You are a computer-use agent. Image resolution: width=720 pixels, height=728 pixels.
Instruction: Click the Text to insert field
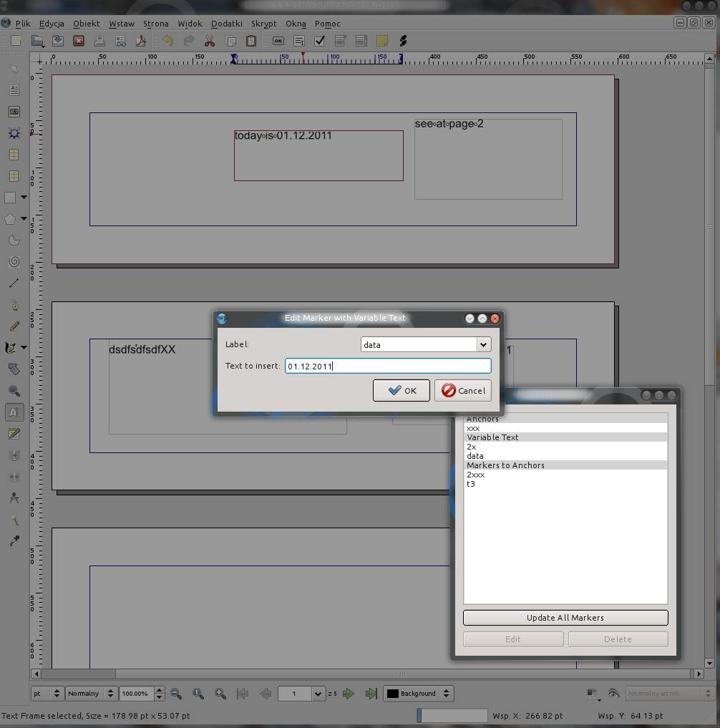pos(387,367)
